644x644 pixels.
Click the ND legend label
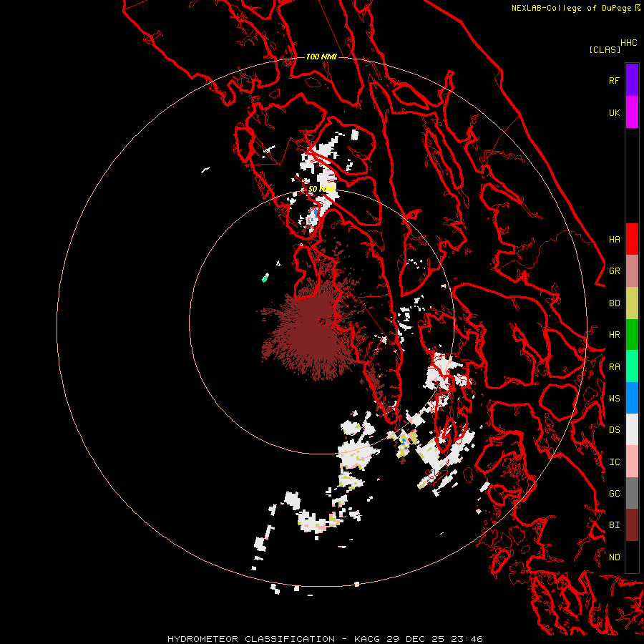(x=614, y=557)
